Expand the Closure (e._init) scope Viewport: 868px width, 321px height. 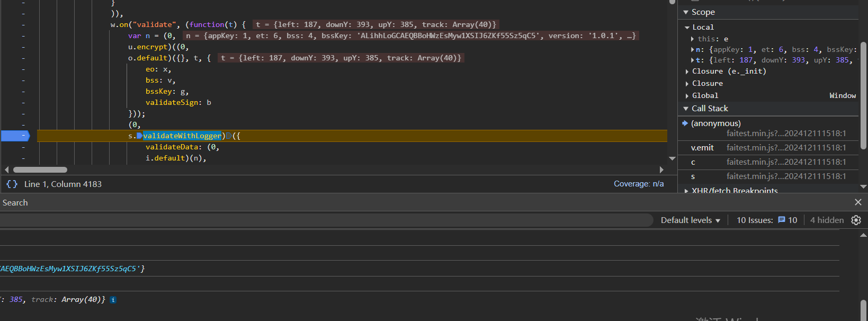(687, 72)
